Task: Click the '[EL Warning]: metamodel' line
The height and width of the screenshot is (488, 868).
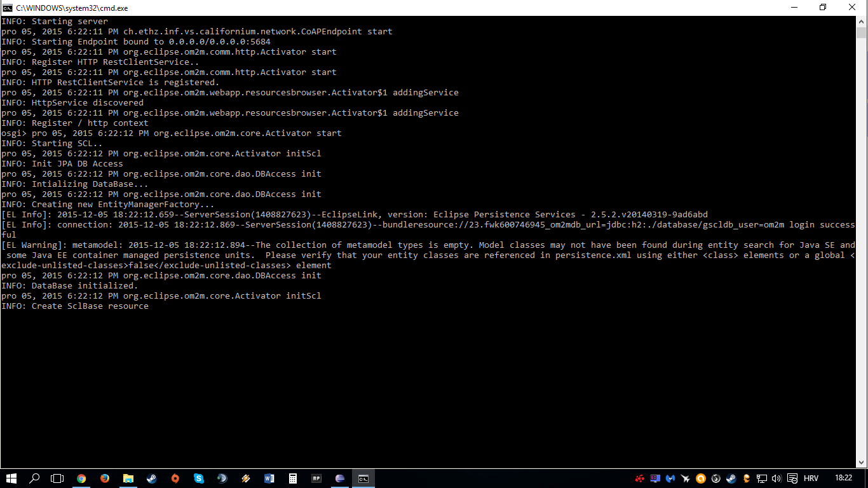Action: 428,245
